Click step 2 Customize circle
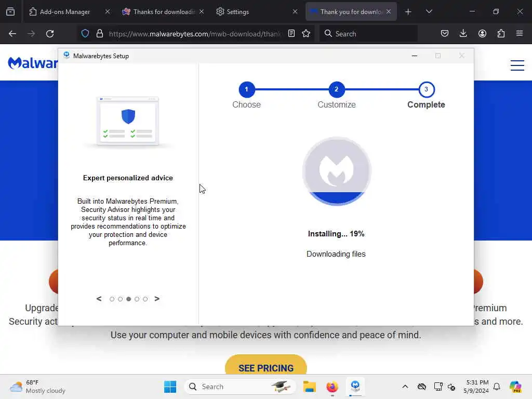Viewport: 532px width, 399px height. [336, 89]
